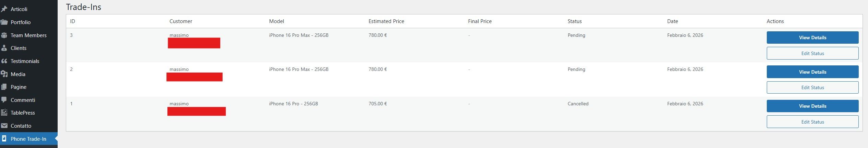
Task: Click the Estimated Price column header
Action: pos(386,21)
